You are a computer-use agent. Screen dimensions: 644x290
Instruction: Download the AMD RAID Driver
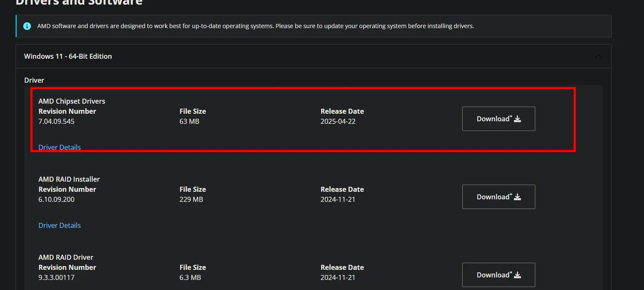point(498,275)
